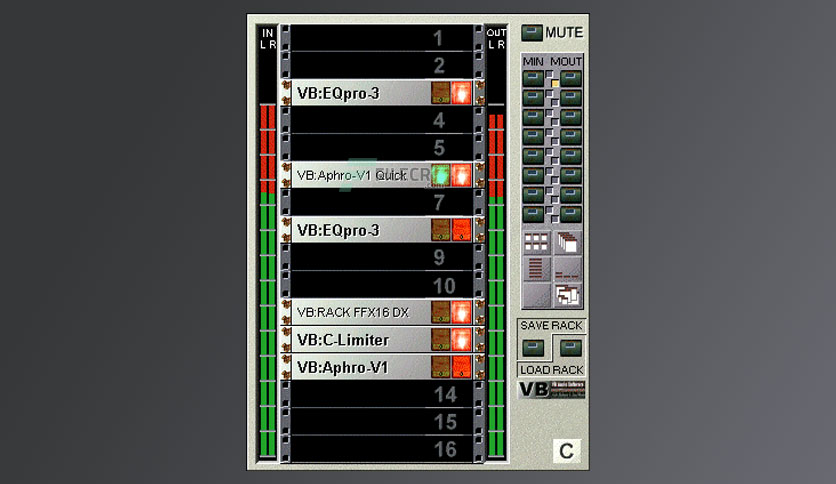Click empty rack slot 7

click(382, 203)
